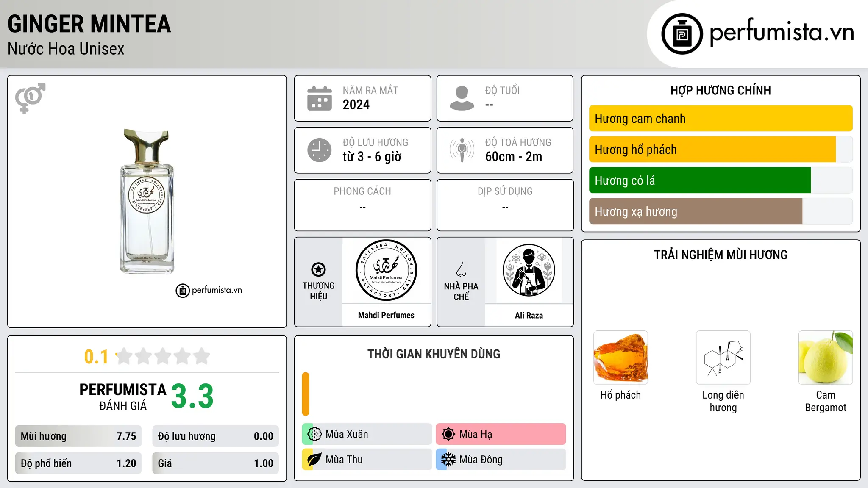Click the Dịp sử dụng card label
Image resolution: width=868 pixels, height=488 pixels.
pos(505,191)
